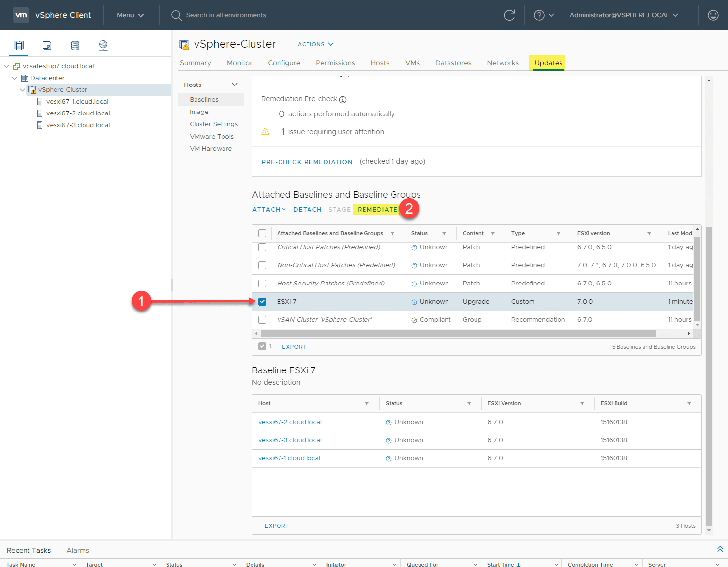Viewport: 728px width, 567px height.
Task: Switch to VMs and Templates inventory icon
Action: [x=47, y=45]
